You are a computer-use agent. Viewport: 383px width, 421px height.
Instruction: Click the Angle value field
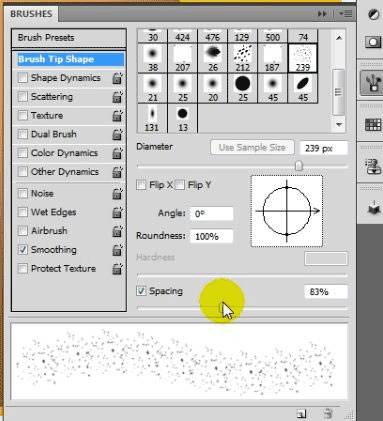coord(211,214)
